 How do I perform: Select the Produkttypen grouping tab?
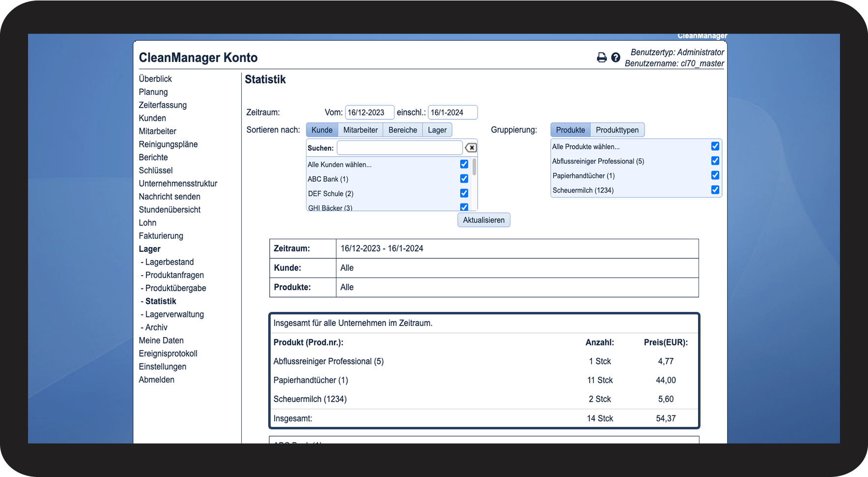[617, 130]
